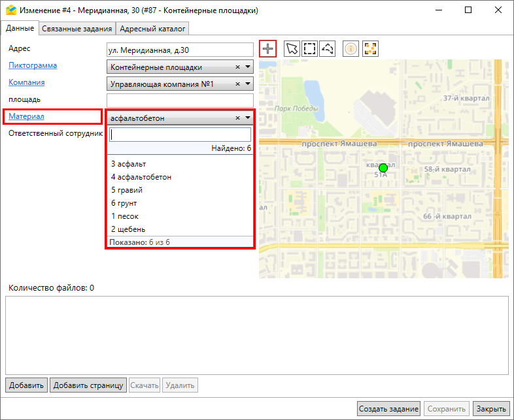This screenshot has height=420, width=514.
Task: Expand the Пиктограмма dropdown arrow
Action: 248,67
